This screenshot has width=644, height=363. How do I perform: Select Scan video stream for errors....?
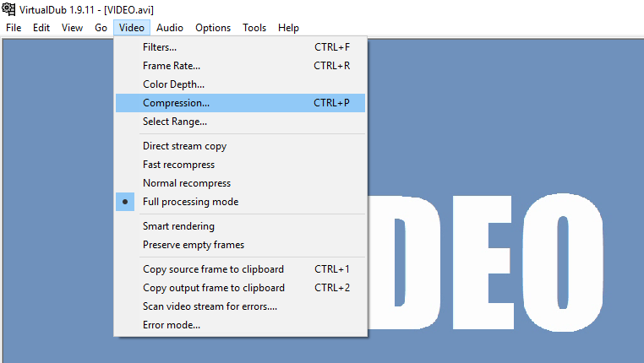point(240,306)
